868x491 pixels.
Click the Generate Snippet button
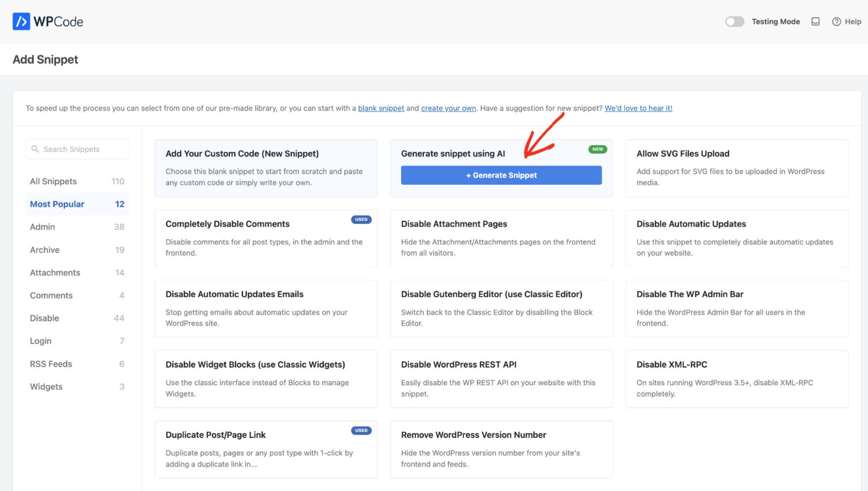pos(501,175)
